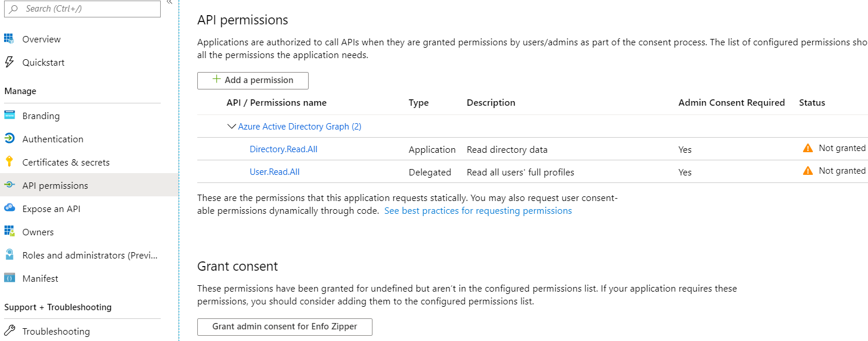Click the Quickstart lightning icon
Viewport: 868px width, 341px height.
(9, 62)
